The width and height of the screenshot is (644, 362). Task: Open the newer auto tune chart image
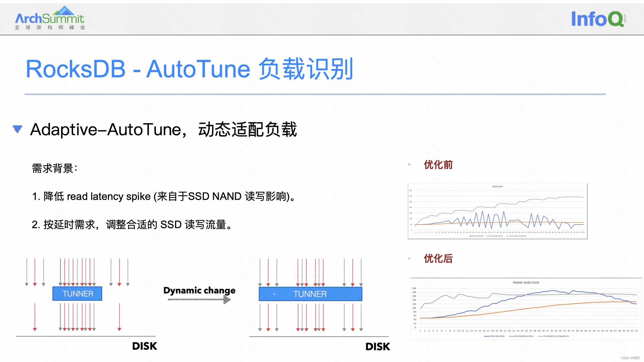526,309
